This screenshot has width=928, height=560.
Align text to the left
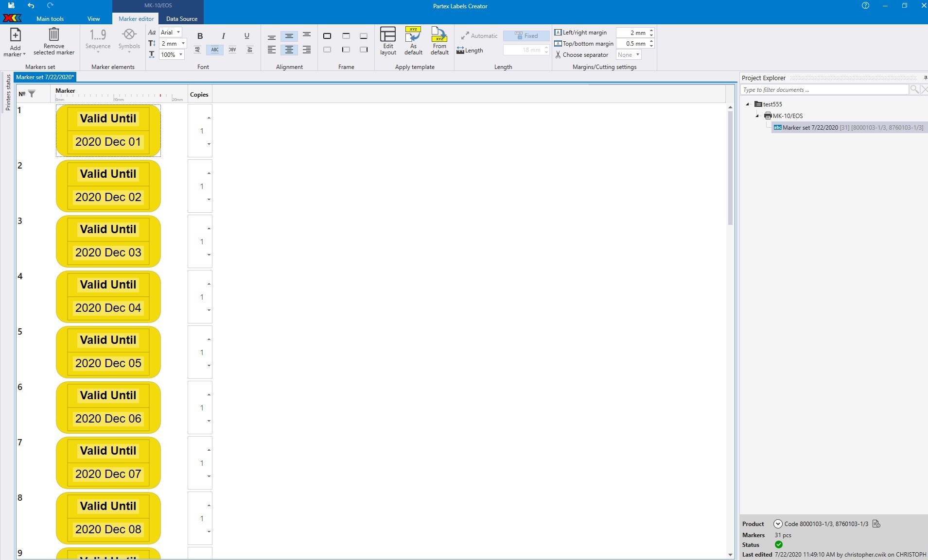[x=272, y=50]
